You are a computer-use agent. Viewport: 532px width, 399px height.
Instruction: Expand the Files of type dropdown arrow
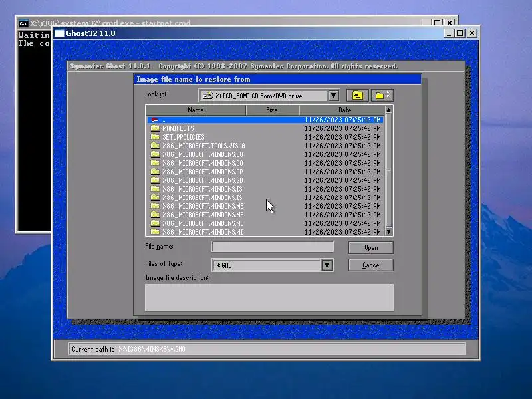(x=327, y=265)
